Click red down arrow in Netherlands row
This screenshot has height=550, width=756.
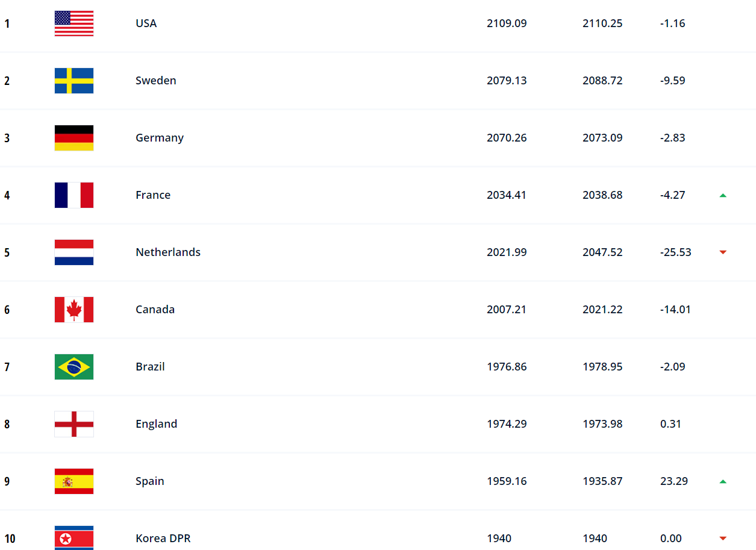(x=723, y=252)
